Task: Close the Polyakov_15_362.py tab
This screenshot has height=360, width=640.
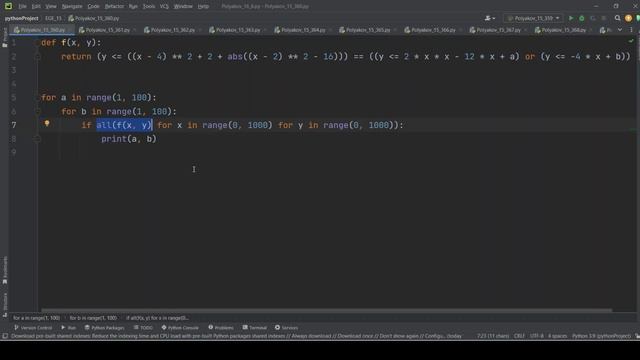Action: point(200,30)
